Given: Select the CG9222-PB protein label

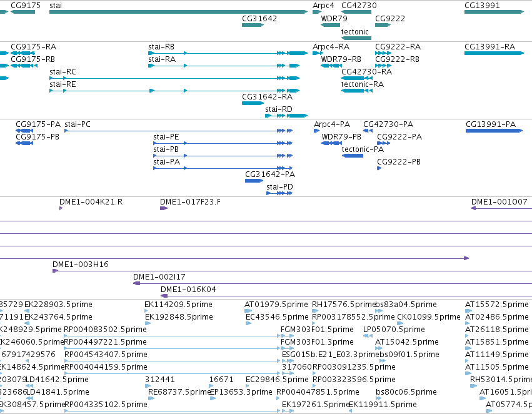Looking at the screenshot, I should pos(399,162).
